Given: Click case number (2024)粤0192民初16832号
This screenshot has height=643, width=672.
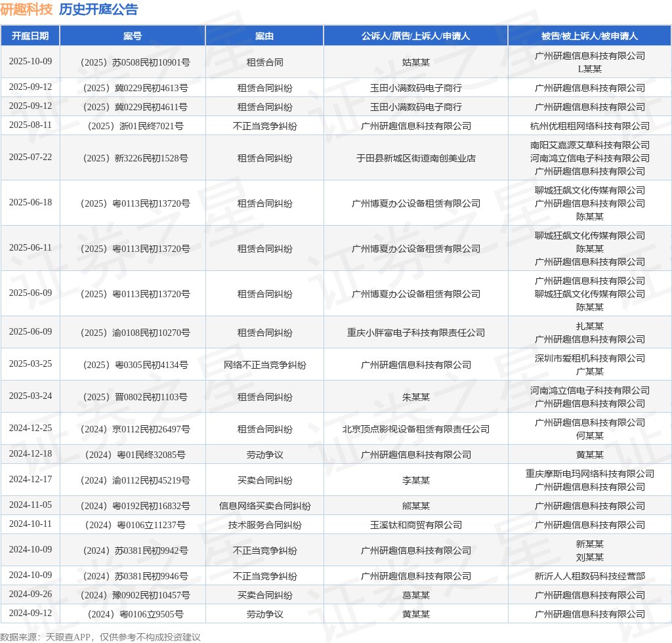Looking at the screenshot, I should point(135,507).
